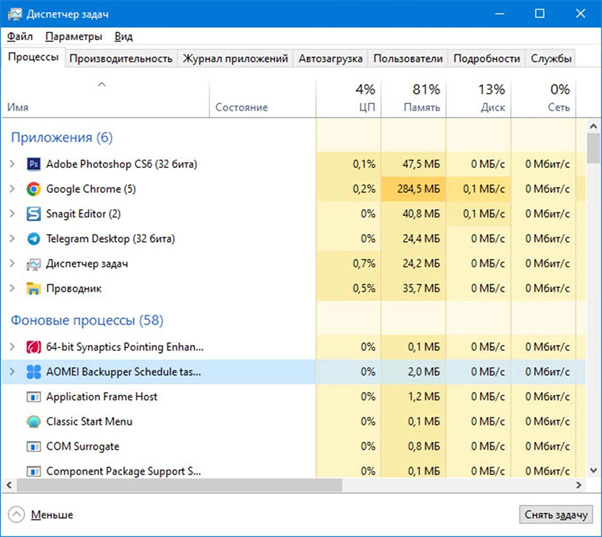Click the Google Chrome process icon
This screenshot has width=602, height=537.
tap(33, 189)
